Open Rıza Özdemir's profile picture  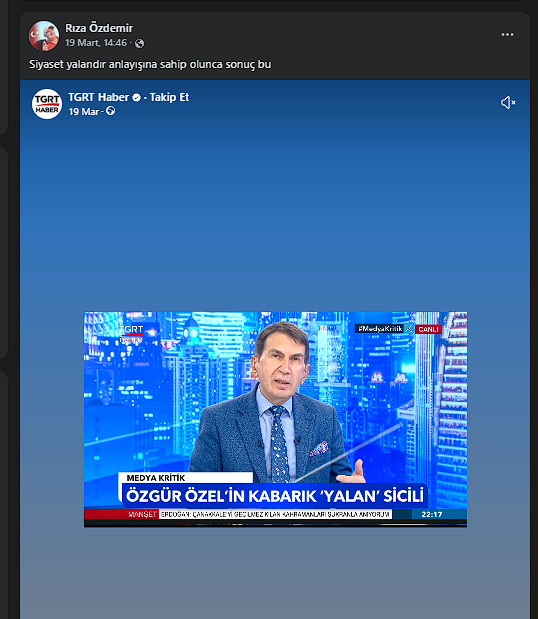coord(44,36)
